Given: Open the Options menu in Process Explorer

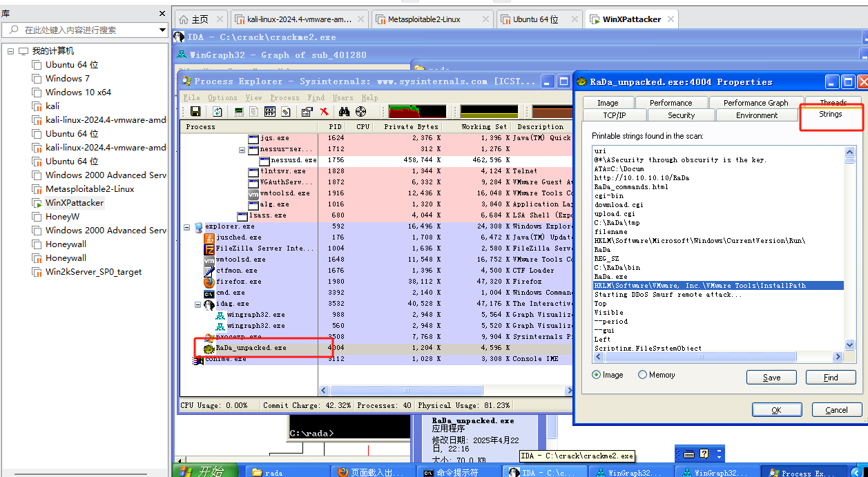Looking at the screenshot, I should (222, 98).
